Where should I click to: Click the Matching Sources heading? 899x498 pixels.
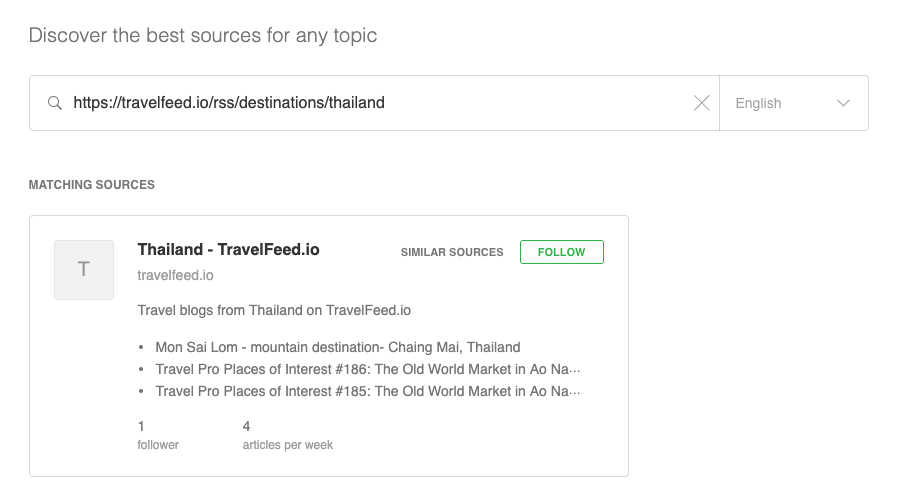[92, 185]
